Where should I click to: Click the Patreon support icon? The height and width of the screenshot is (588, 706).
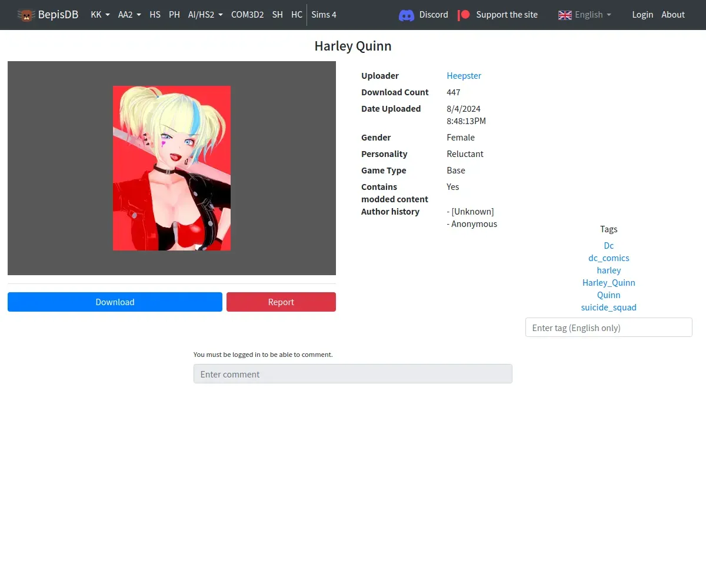tap(464, 15)
